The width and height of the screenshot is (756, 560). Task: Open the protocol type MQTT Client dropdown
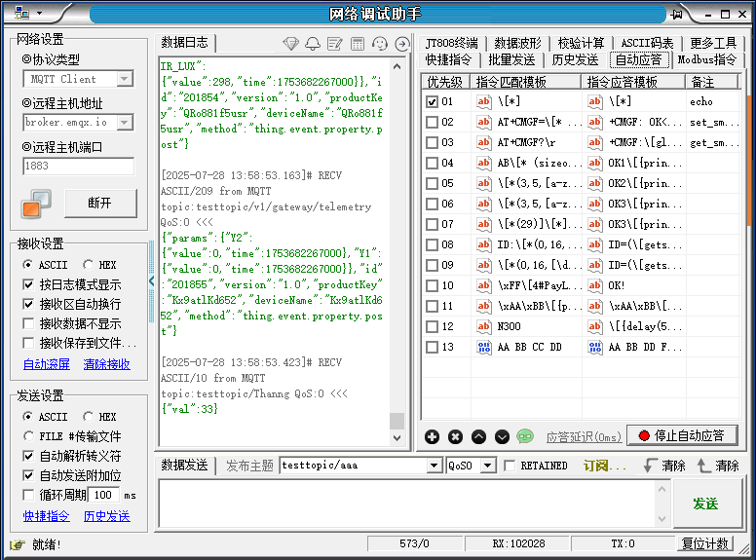(x=125, y=79)
